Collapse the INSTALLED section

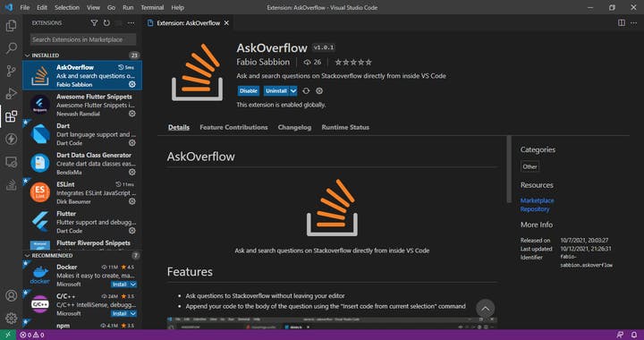point(82,55)
